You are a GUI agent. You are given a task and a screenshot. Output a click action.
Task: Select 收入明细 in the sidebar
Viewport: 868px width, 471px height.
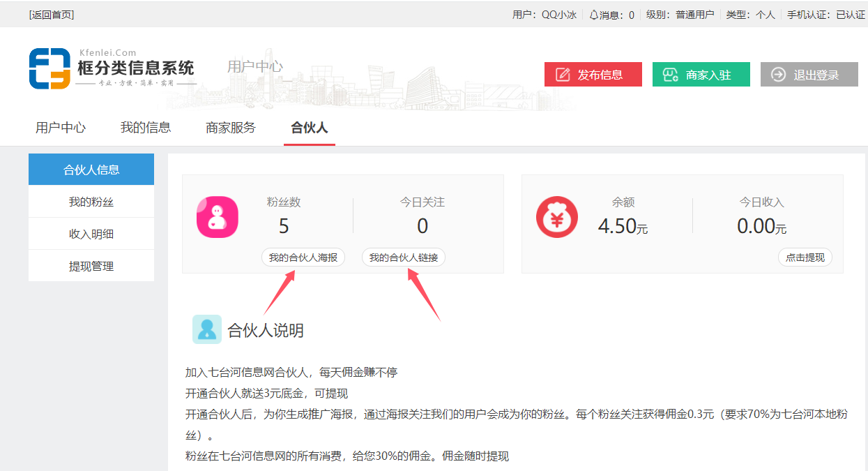click(x=91, y=234)
